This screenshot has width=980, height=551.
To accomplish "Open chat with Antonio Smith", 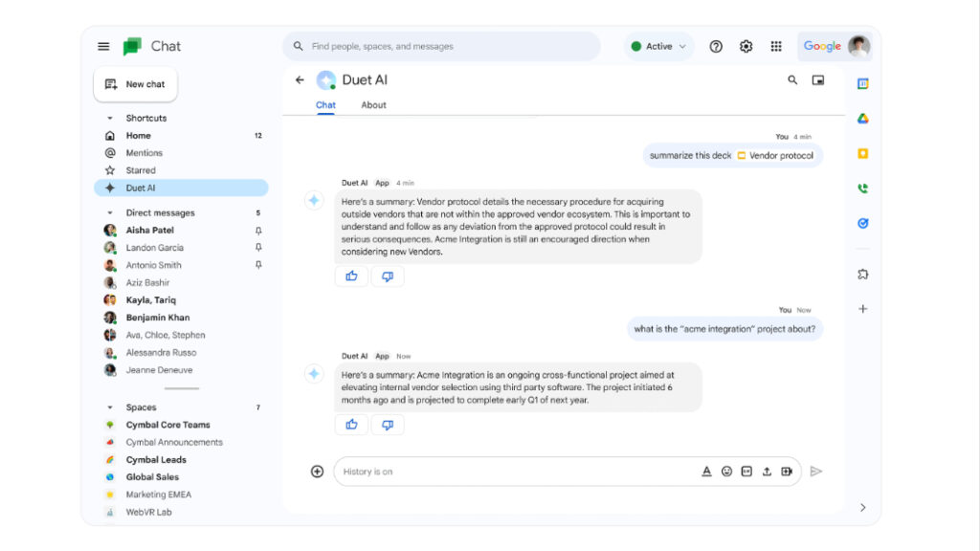I will pos(181,266).
